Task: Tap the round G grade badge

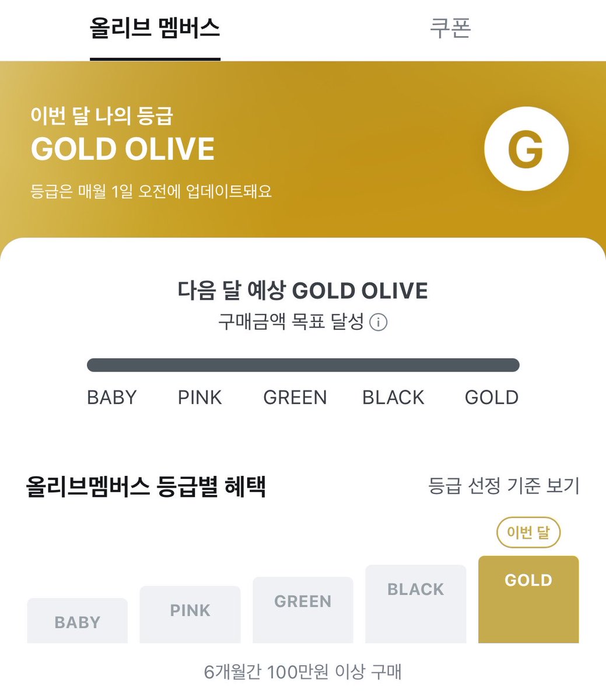Action: (x=526, y=149)
